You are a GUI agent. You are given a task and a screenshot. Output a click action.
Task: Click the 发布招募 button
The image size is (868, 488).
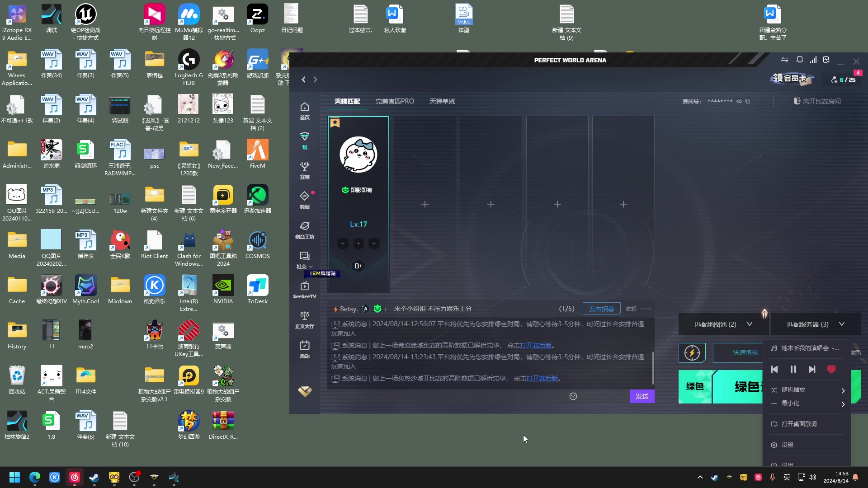coord(601,309)
